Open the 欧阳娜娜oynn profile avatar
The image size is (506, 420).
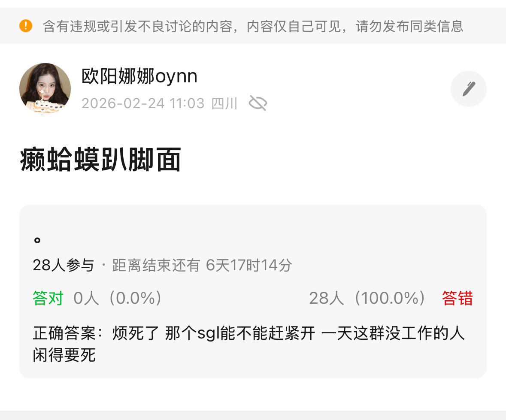point(45,88)
